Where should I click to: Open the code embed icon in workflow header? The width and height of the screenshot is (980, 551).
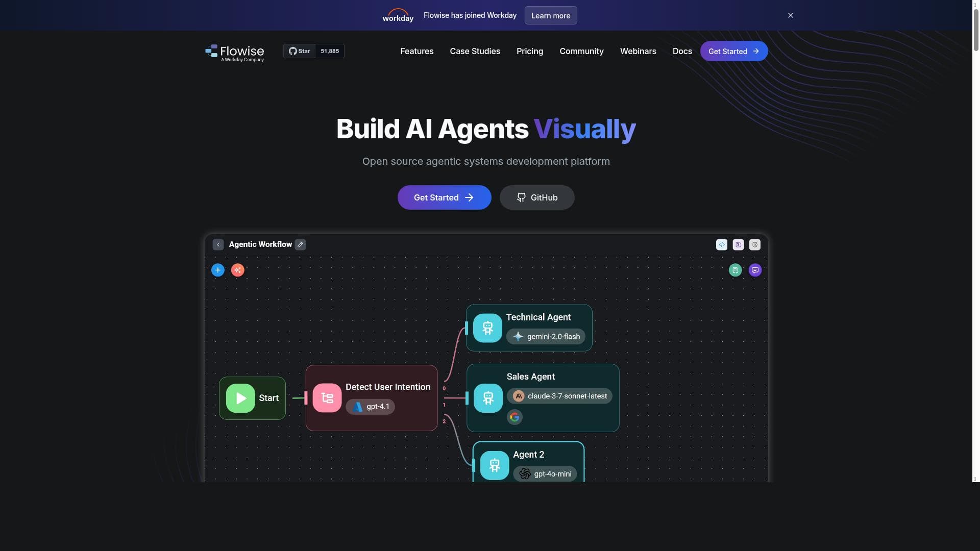coord(722,245)
